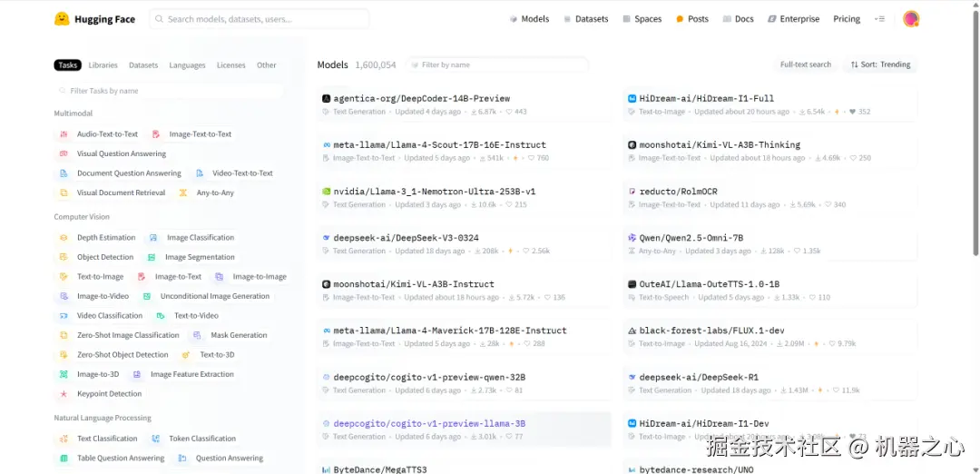The height and width of the screenshot is (474, 980).
Task: Click the Filter by name field
Action: [x=497, y=64]
